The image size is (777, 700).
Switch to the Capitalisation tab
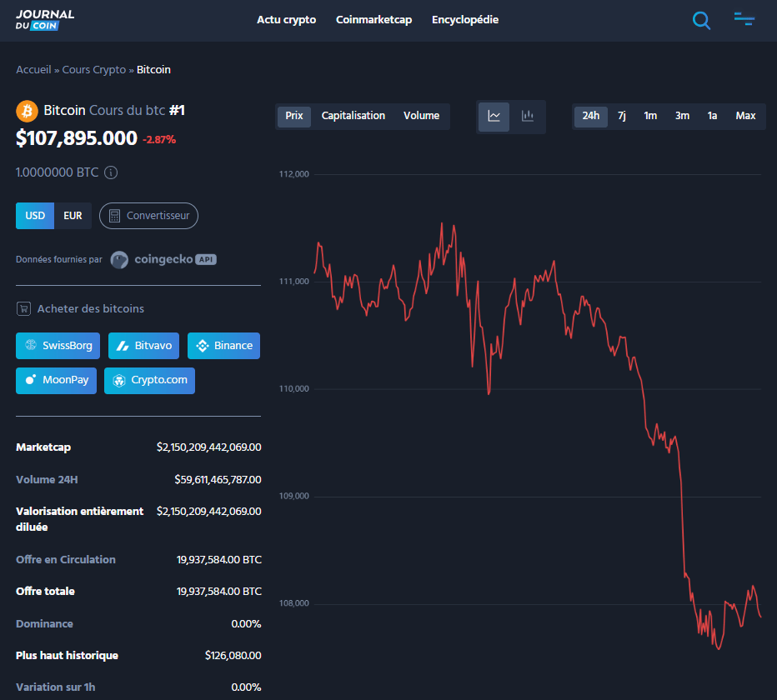click(353, 116)
